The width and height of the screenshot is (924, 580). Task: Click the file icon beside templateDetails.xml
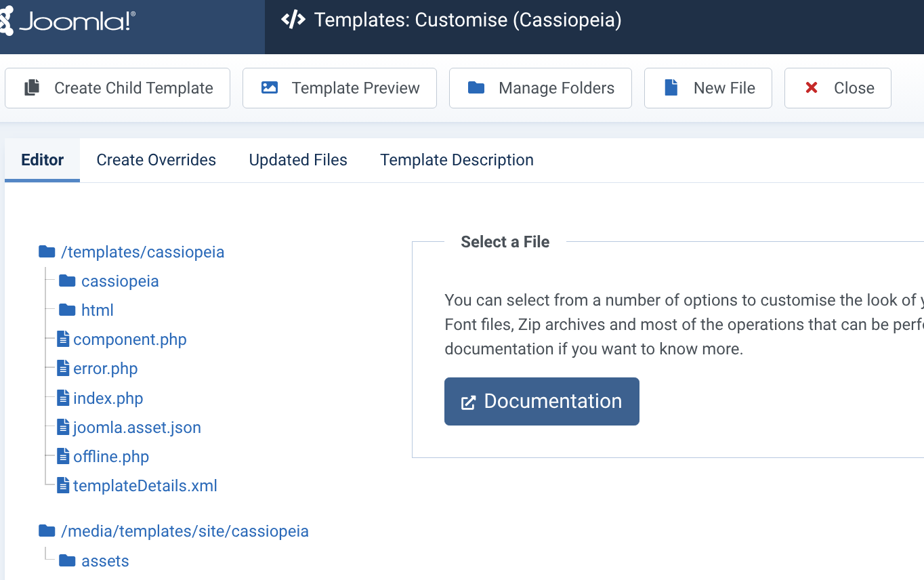point(63,486)
